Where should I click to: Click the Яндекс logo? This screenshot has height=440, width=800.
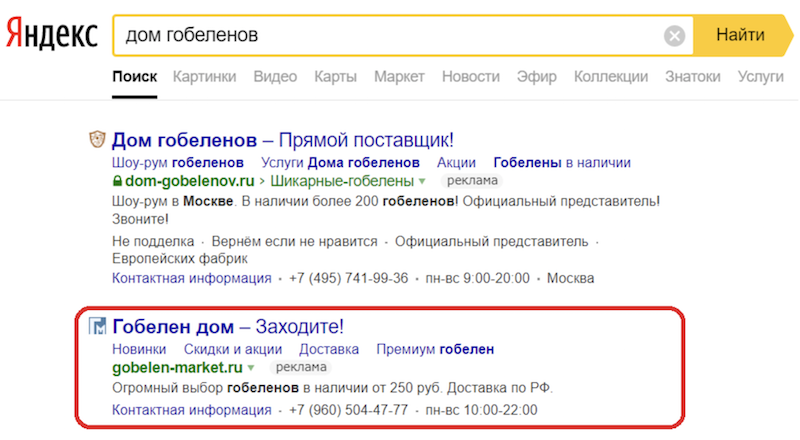click(52, 34)
